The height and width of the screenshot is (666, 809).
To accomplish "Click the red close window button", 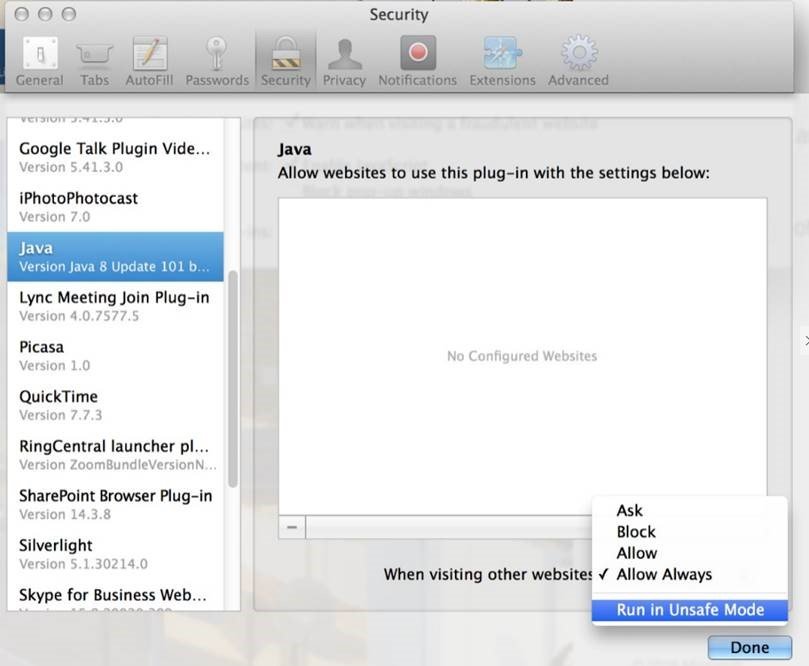I will pyautogui.click(x=22, y=14).
